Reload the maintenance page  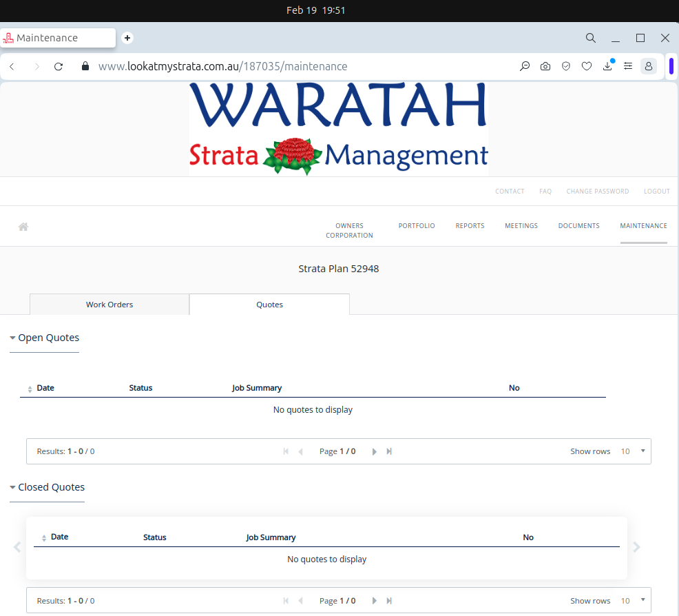pos(59,66)
